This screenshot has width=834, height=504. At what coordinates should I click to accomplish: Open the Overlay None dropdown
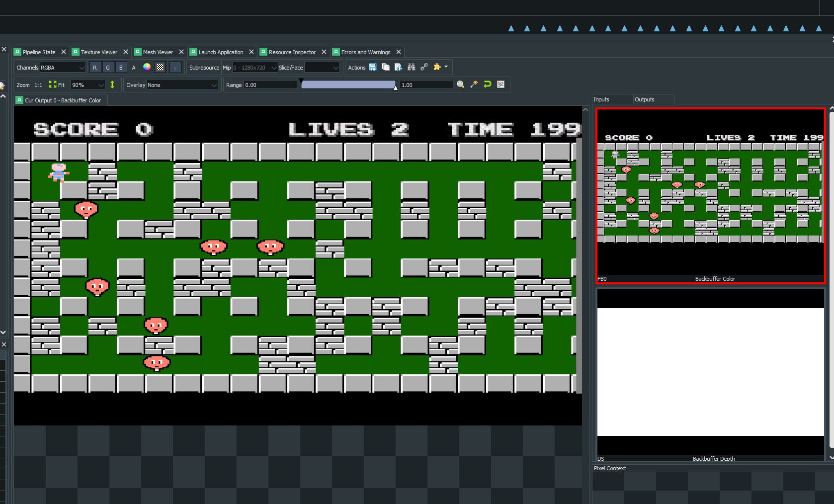tap(182, 85)
